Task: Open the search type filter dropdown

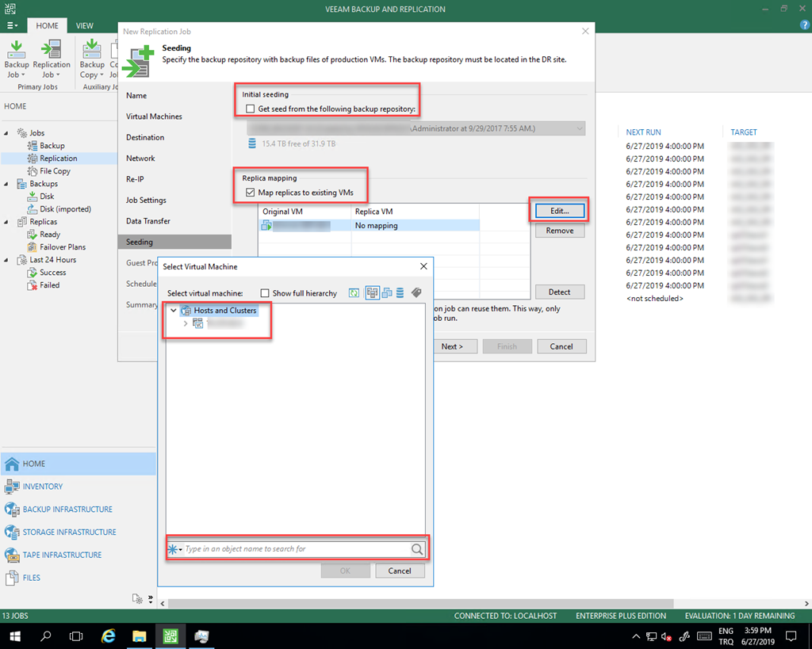Action: click(175, 549)
